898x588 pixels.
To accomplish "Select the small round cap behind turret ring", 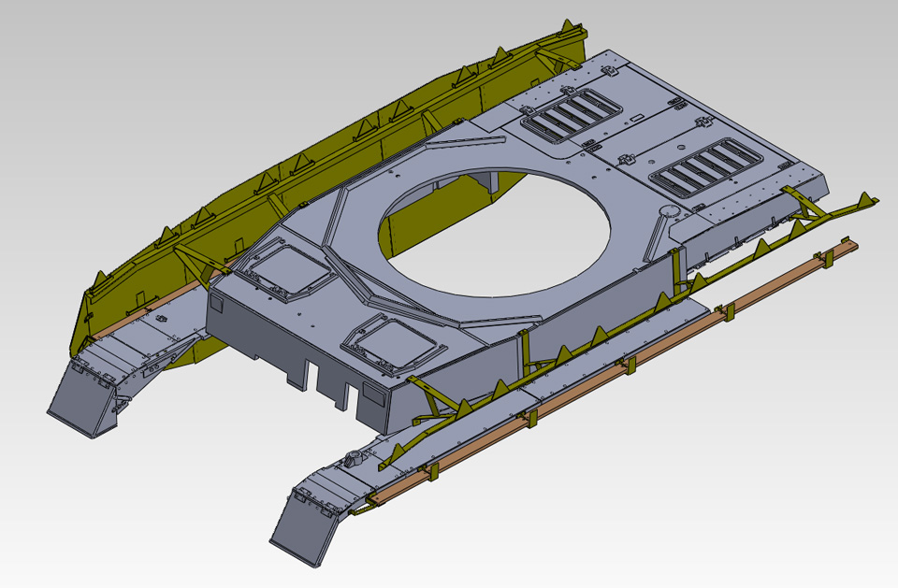I will tap(668, 211).
